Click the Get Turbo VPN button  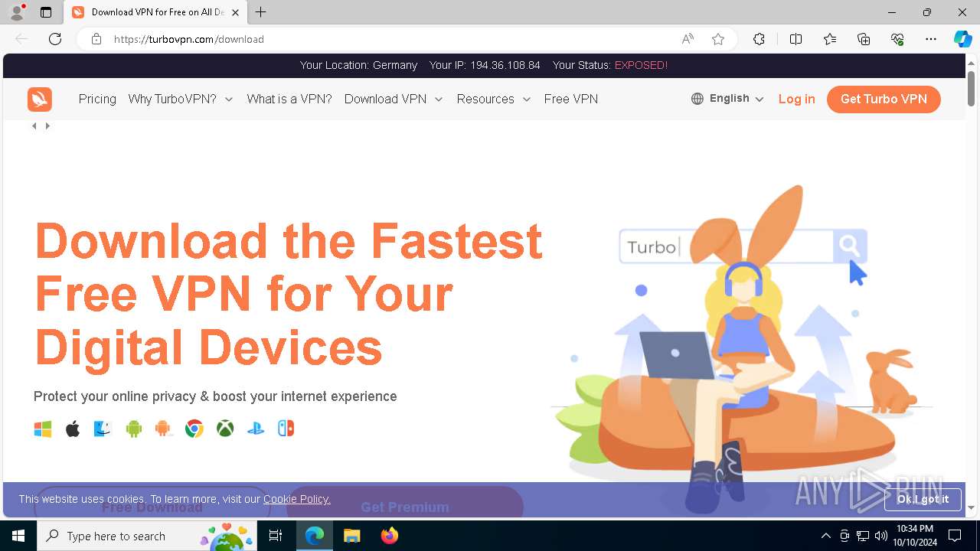[884, 99]
